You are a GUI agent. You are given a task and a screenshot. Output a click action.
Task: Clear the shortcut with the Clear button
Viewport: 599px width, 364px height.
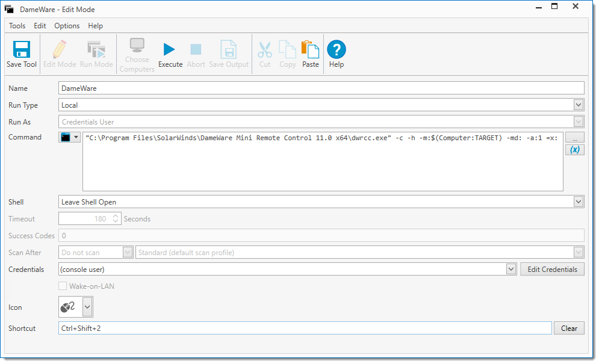tap(569, 329)
